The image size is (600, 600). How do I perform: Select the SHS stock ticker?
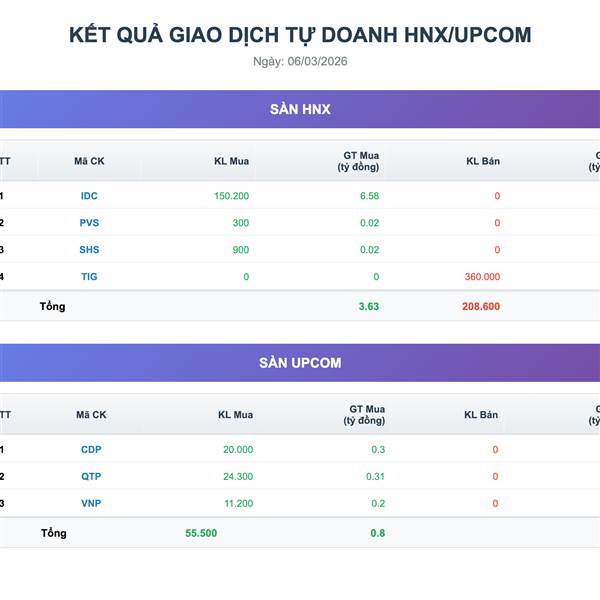click(x=89, y=249)
